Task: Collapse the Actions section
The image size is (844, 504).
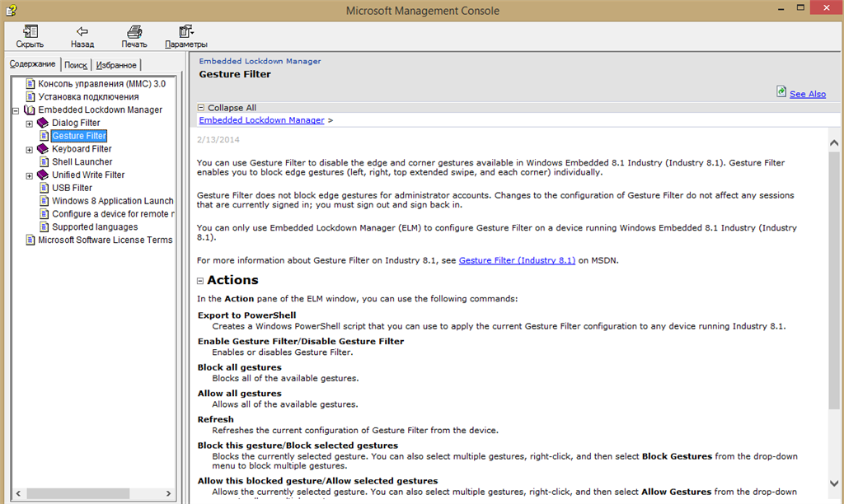Action: coord(200,281)
